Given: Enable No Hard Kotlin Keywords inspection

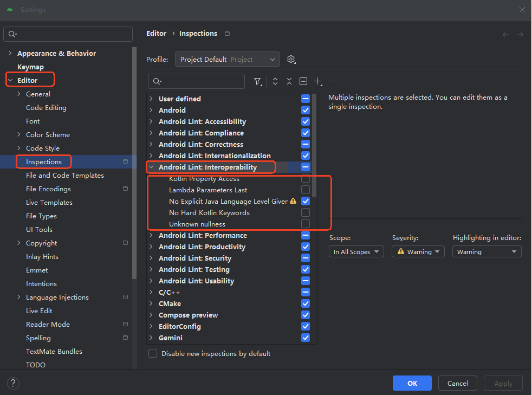Looking at the screenshot, I should [306, 213].
